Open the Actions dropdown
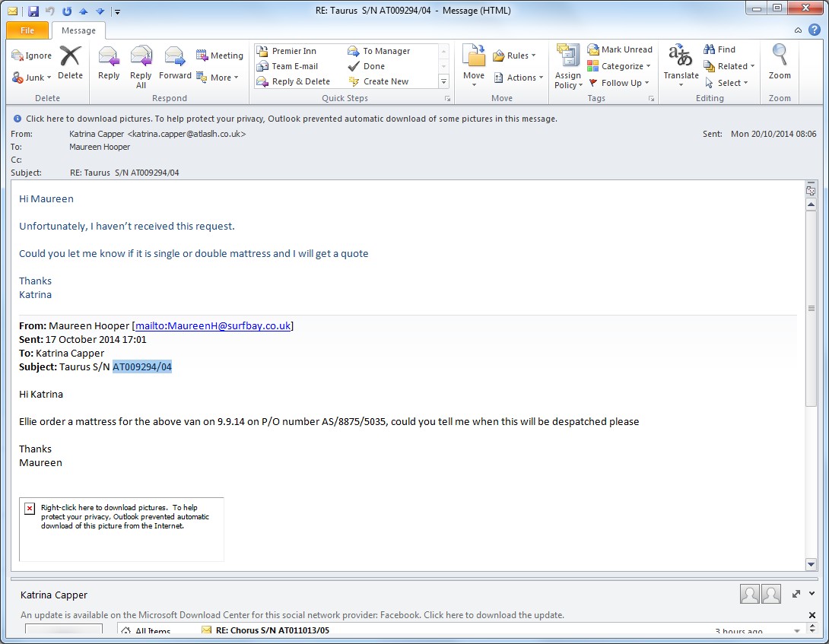The image size is (829, 644). 518,78
